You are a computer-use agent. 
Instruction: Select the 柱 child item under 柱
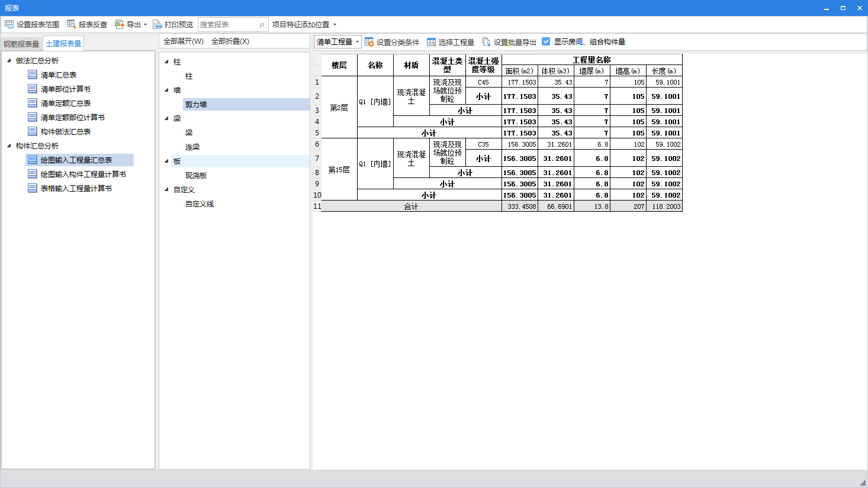189,76
